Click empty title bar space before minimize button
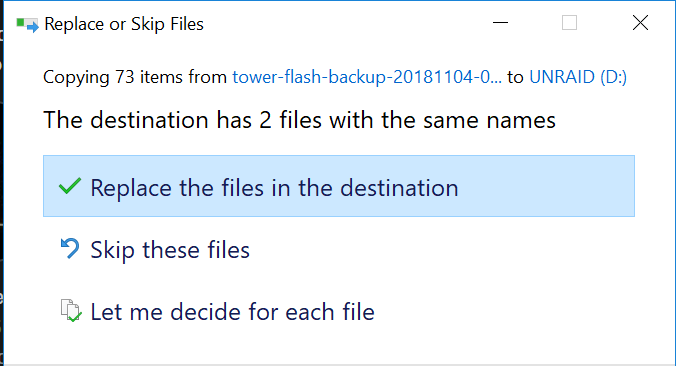The height and width of the screenshot is (366, 676). click(x=345, y=24)
